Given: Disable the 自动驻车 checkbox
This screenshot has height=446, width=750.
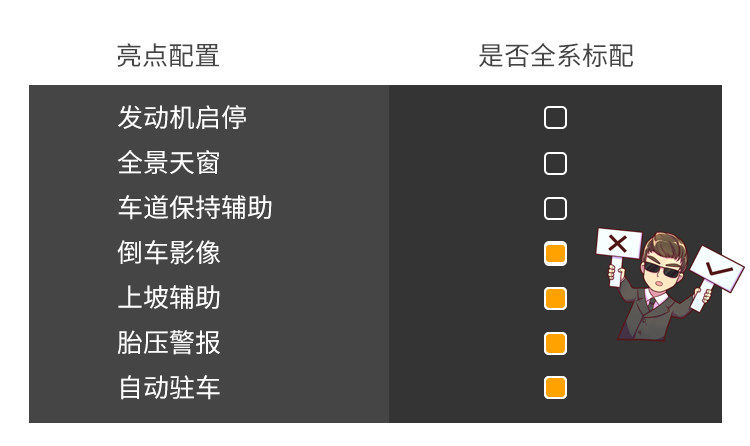Looking at the screenshot, I should 555,387.
